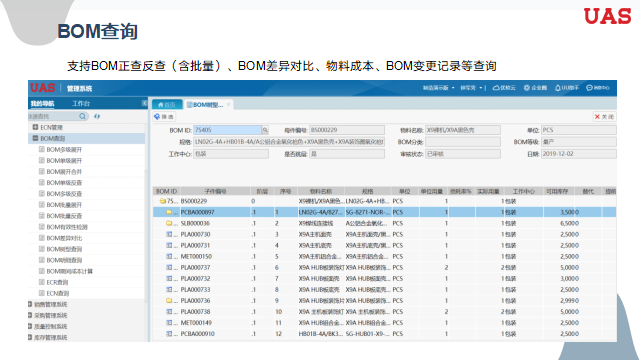Click the root folder icon of row BS000229

tap(162, 201)
